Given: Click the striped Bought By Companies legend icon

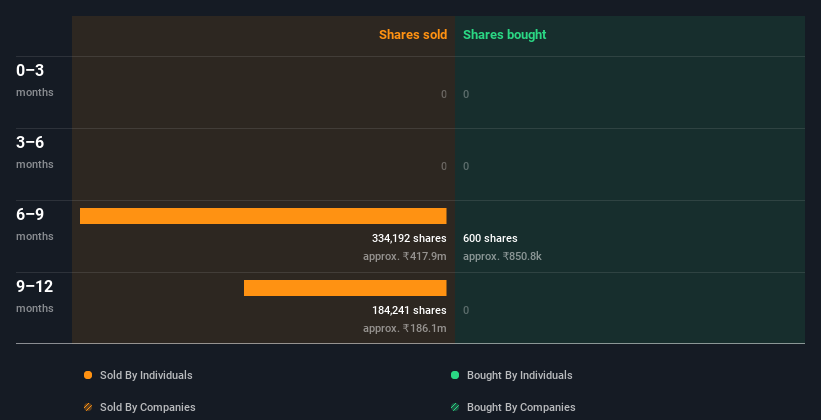Looking at the screenshot, I should tap(455, 407).
